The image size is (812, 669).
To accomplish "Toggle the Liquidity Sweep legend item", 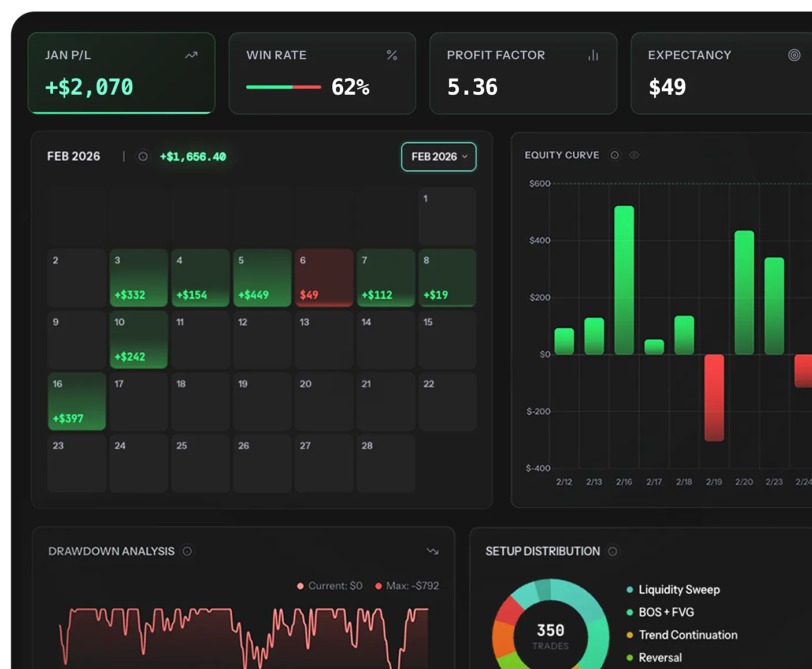I will coord(678,590).
